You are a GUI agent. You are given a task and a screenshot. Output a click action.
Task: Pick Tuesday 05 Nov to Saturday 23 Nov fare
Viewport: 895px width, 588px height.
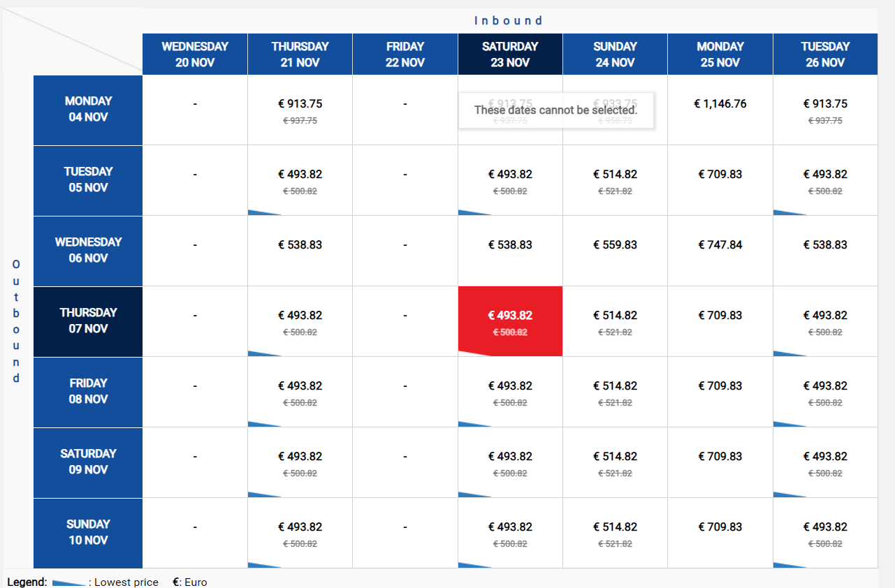click(x=510, y=181)
